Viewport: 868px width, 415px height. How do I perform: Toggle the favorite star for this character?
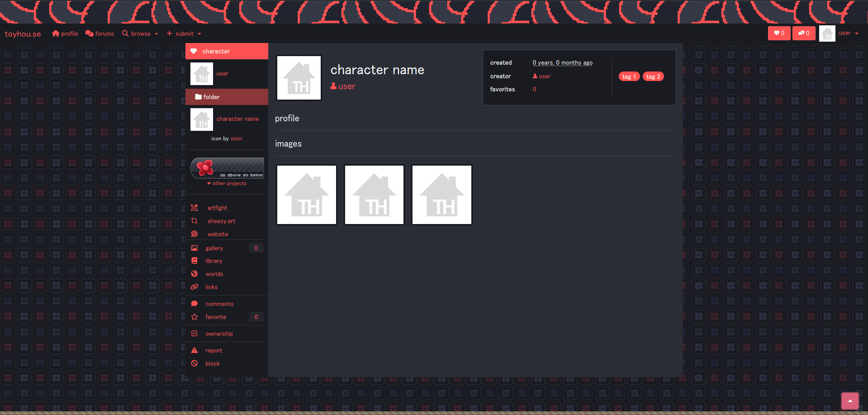(x=215, y=317)
